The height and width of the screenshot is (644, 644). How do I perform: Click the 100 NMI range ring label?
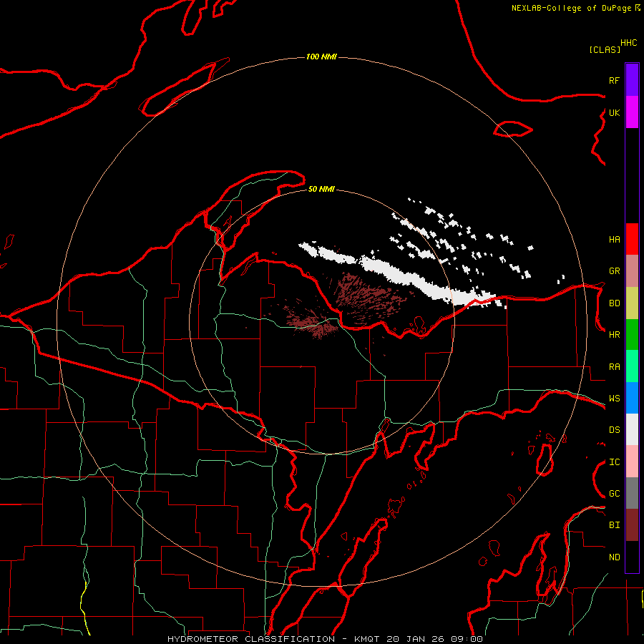(321, 57)
